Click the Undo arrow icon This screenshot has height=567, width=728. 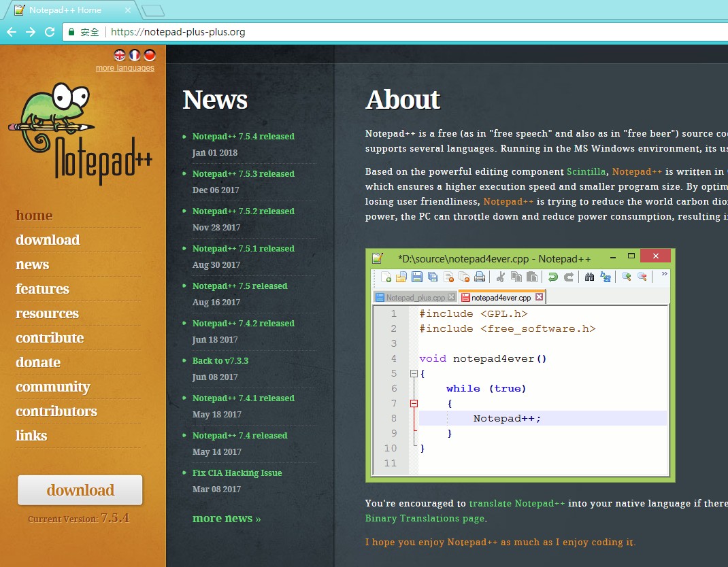pos(553,277)
